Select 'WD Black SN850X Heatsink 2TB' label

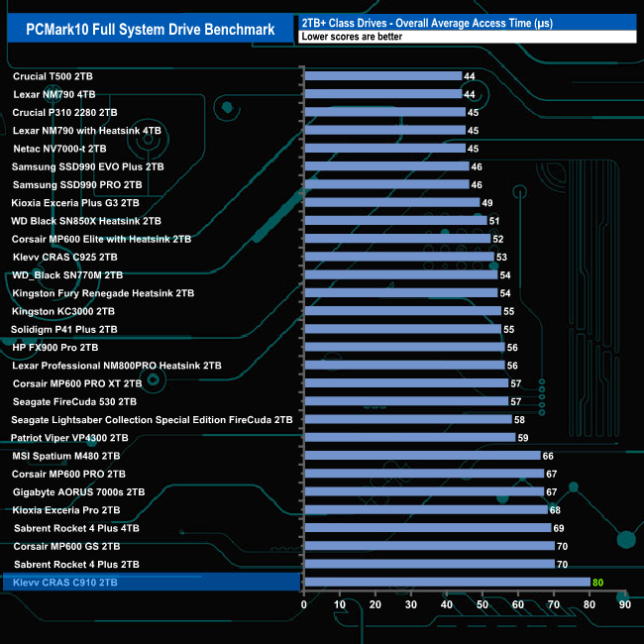coord(86,221)
